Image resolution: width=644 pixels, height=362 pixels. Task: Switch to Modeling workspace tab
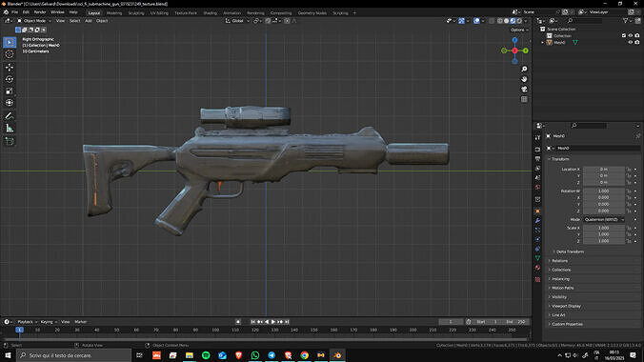pos(114,13)
